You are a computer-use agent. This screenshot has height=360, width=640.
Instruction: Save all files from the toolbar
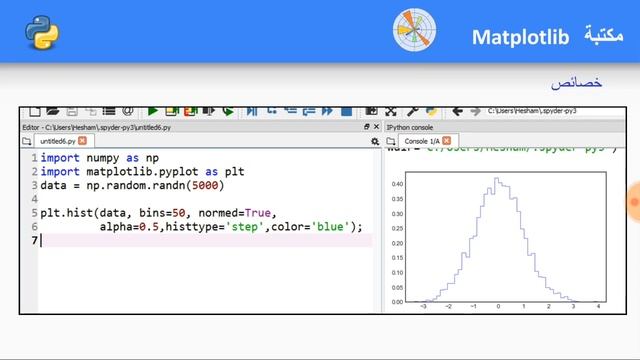click(91, 111)
